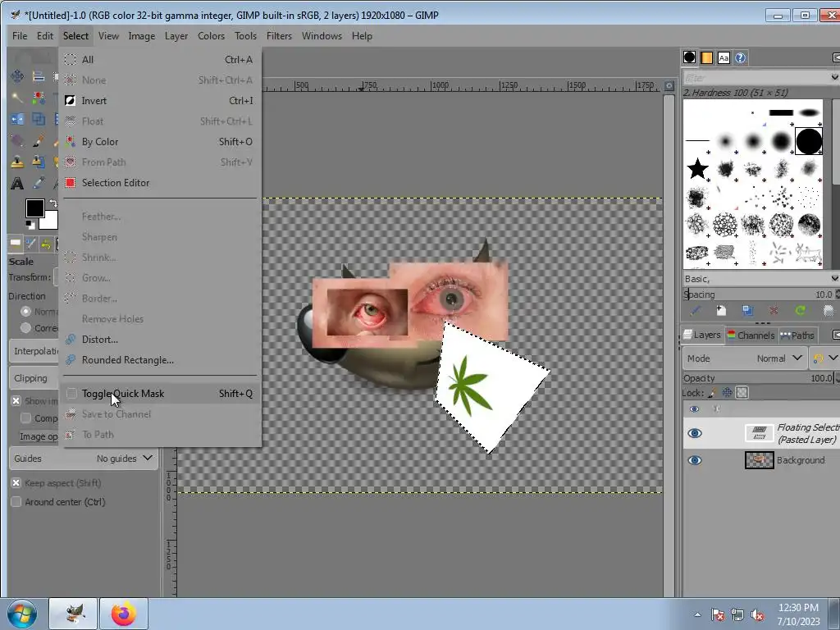Select the Move tool in toolbox
840x630 pixels.
pos(17,76)
